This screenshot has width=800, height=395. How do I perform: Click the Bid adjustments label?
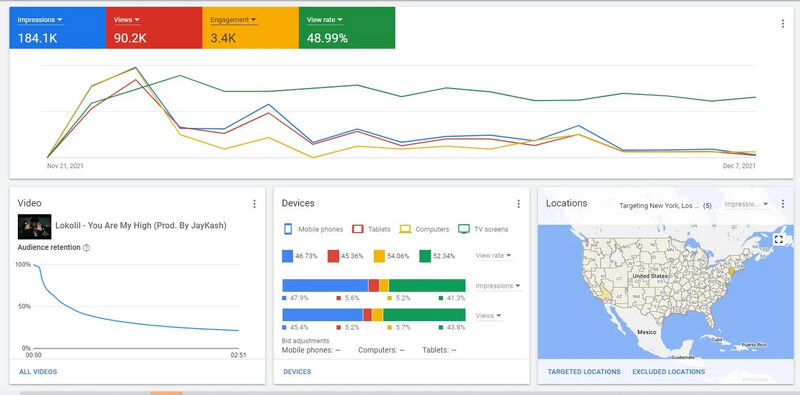point(306,341)
